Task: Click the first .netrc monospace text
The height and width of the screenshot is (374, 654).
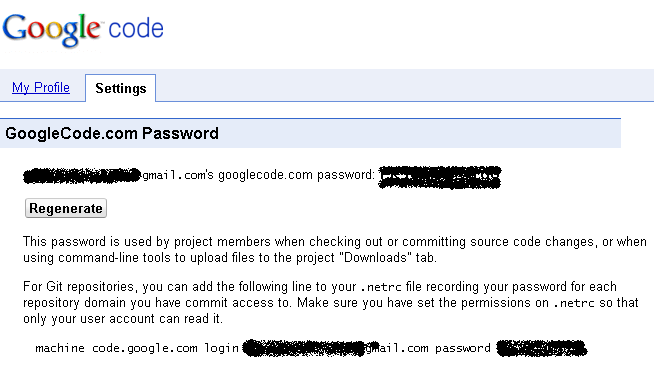Action: [381, 287]
